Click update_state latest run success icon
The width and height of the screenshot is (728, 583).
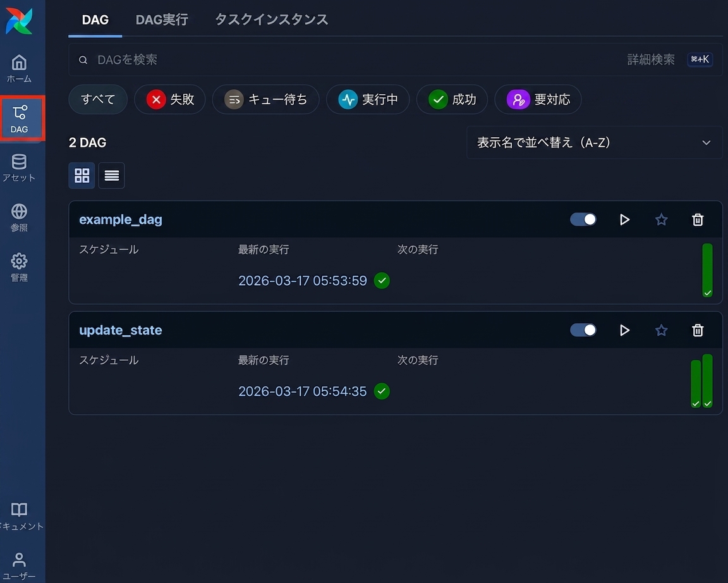pos(382,391)
